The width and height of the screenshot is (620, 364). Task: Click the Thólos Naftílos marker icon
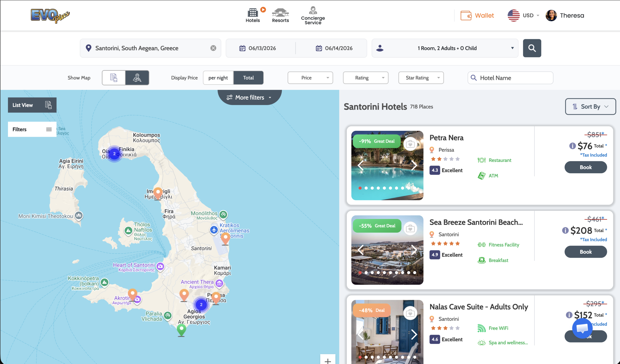pos(128,231)
